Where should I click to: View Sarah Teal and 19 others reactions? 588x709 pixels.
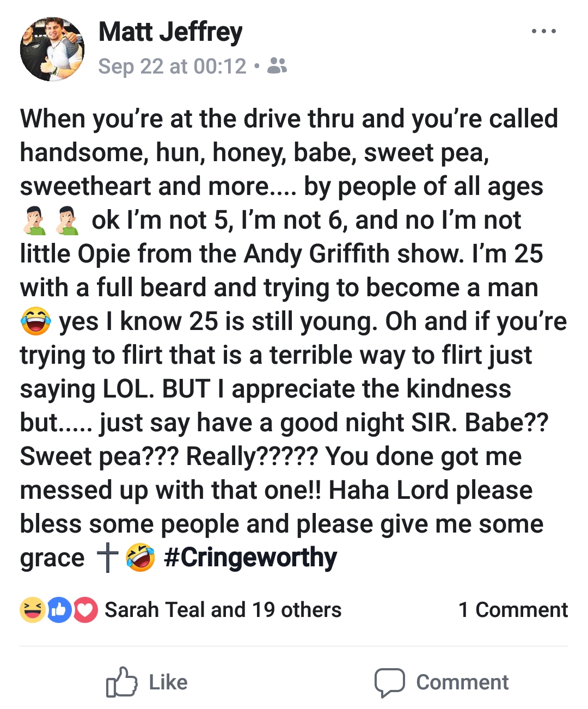[x=223, y=610]
